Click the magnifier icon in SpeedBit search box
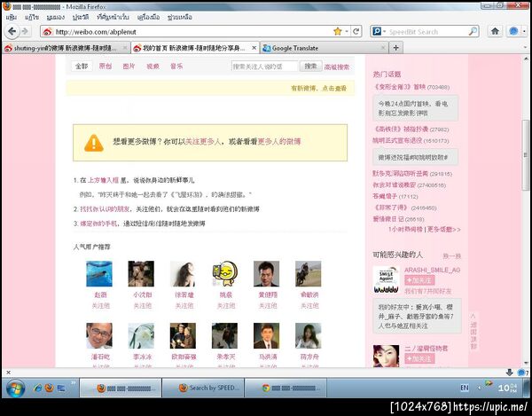Image resolution: width=532 pixels, height=416 pixels. [x=473, y=32]
